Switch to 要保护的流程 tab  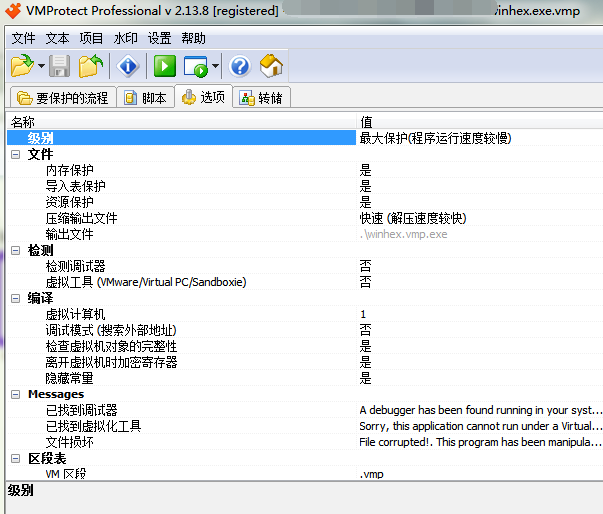[x=63, y=98]
